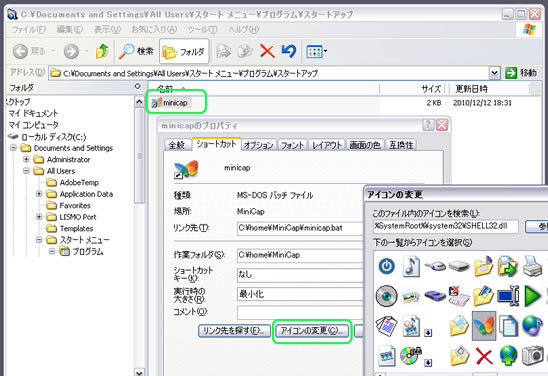
Task: Switch to the オプション tab
Action: [259, 145]
